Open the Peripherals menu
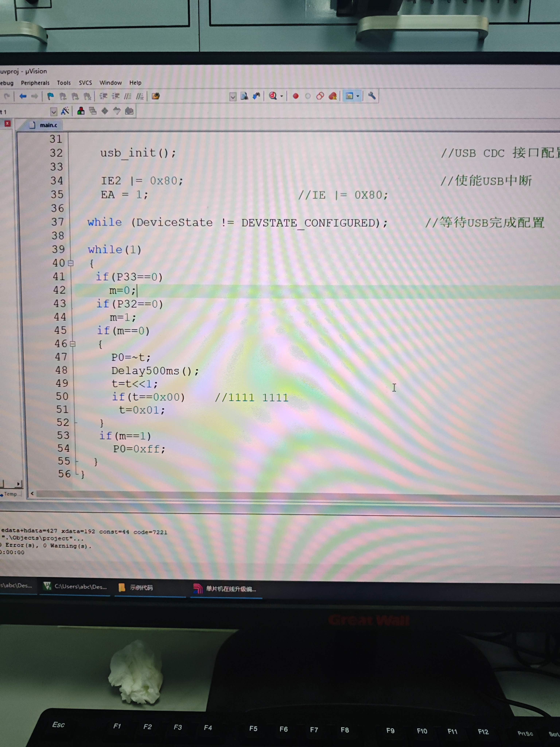This screenshot has width=560, height=747. (35, 83)
